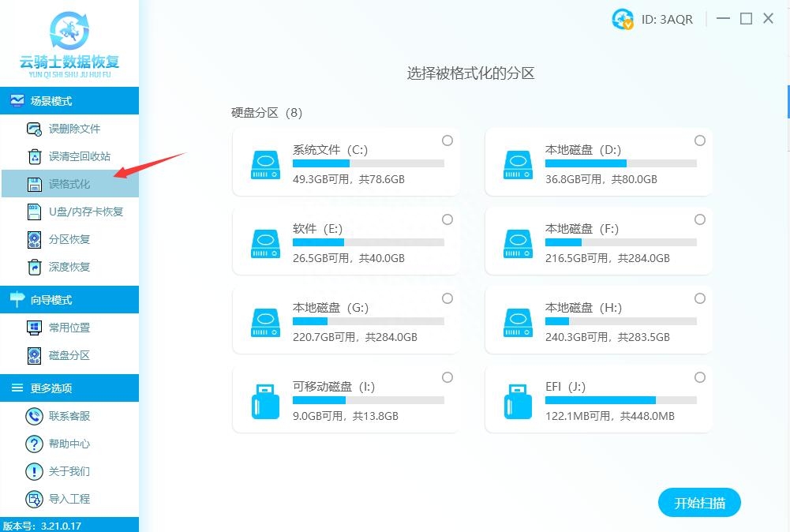Click the 磁盘分区 wizard icon
The width and height of the screenshot is (790, 532).
[33, 355]
